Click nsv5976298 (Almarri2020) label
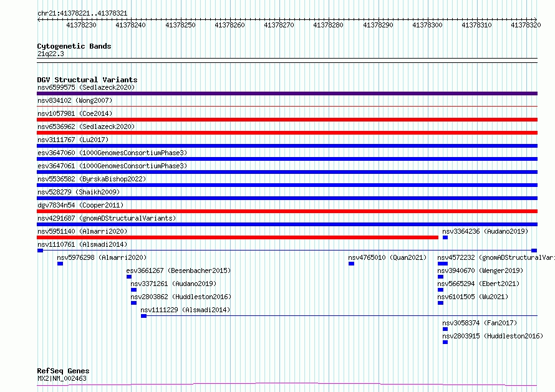This screenshot has width=555, height=392. point(102,257)
